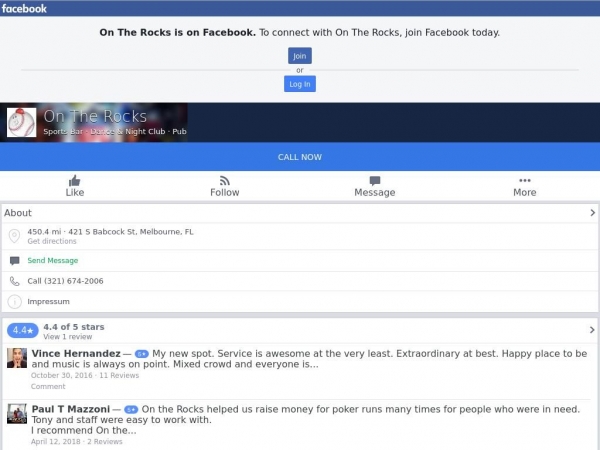Viewport: 600px width, 450px height.
Task: Click the Follow feed icon
Action: [225, 180]
